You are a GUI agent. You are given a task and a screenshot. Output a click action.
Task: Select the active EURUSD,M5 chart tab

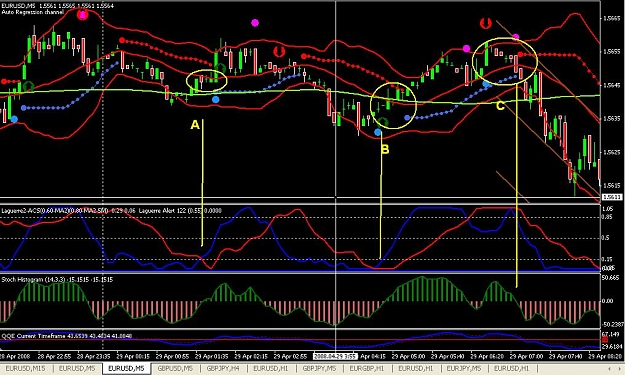126,369
